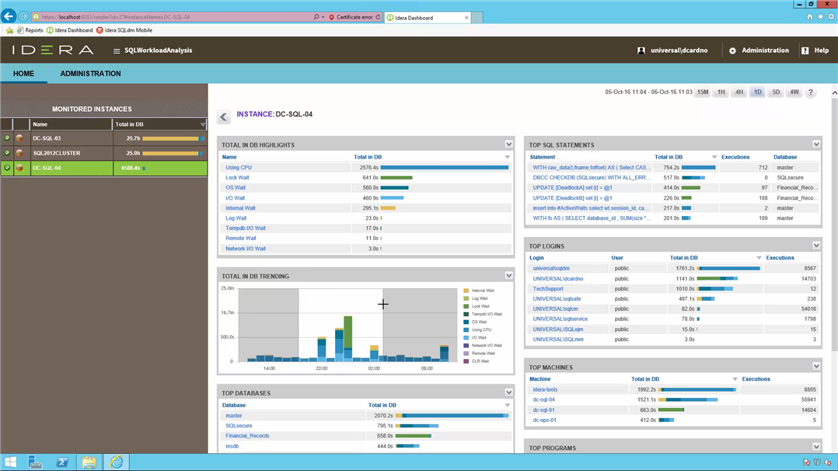Click the server icon for DC-SQL-04

[20, 168]
